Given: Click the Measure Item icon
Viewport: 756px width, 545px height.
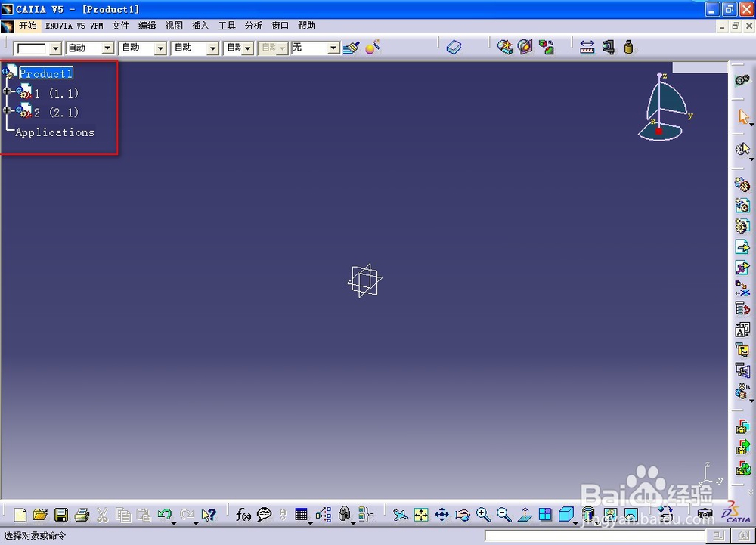Looking at the screenshot, I should [x=609, y=47].
